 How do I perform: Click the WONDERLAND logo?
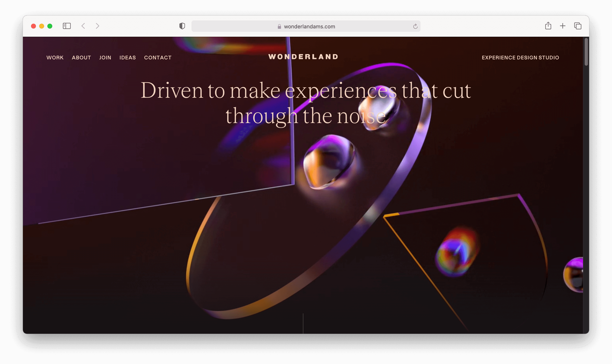tap(303, 57)
